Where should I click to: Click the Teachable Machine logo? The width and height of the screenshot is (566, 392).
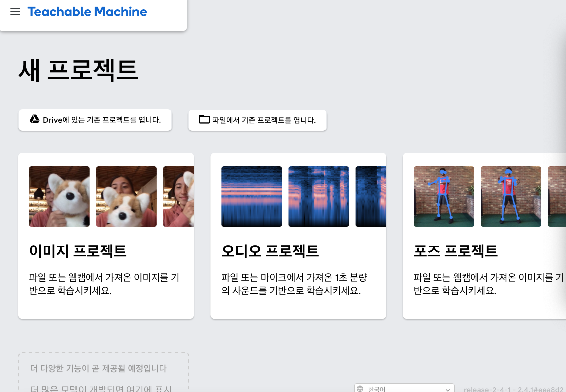87,12
